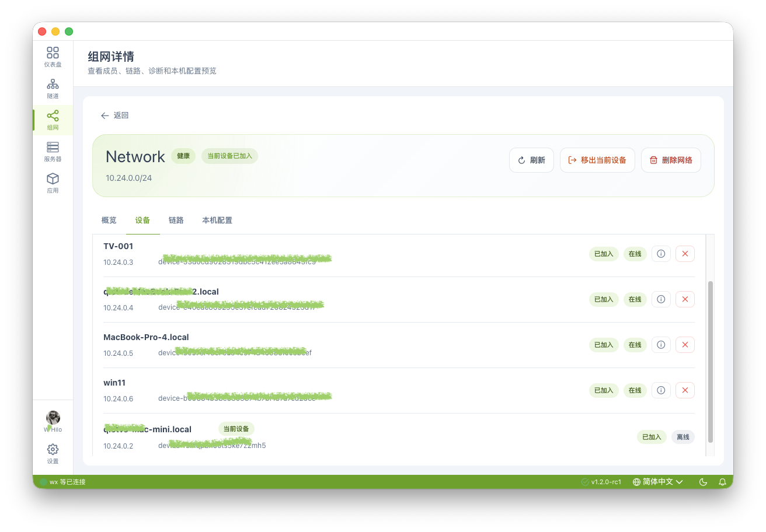The image size is (766, 532).
Task: Click the 10.24.0.0/24 subnet text
Action: click(x=128, y=178)
